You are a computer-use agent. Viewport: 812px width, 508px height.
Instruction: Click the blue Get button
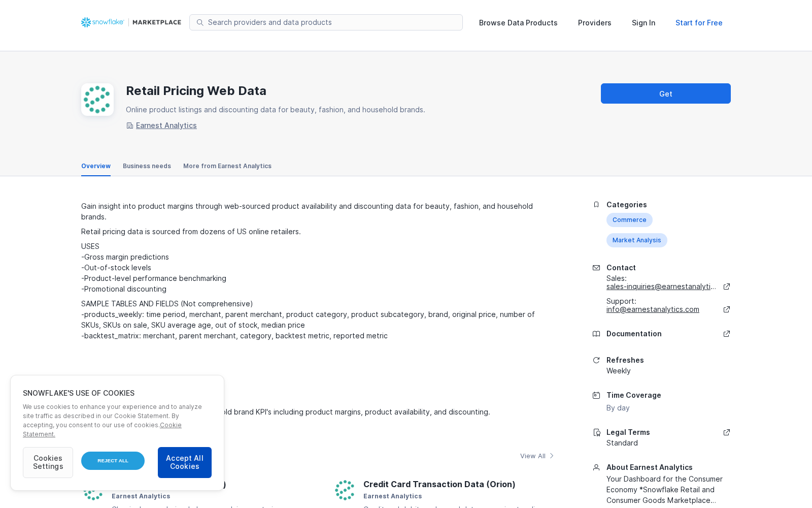pos(666,93)
